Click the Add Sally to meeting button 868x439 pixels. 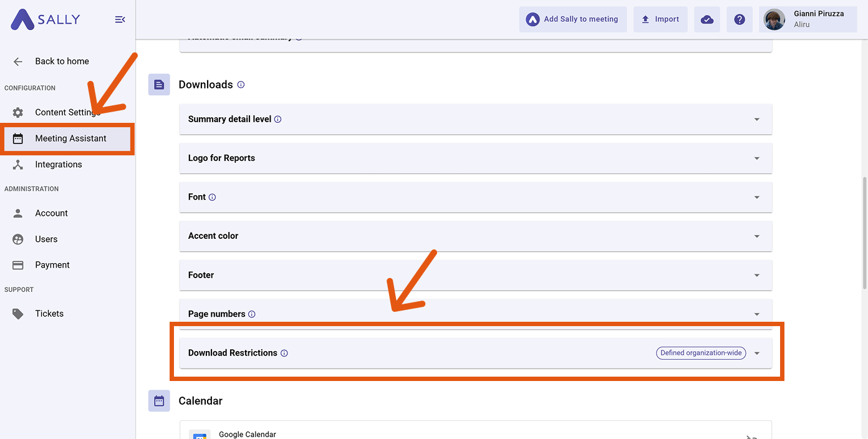click(572, 19)
